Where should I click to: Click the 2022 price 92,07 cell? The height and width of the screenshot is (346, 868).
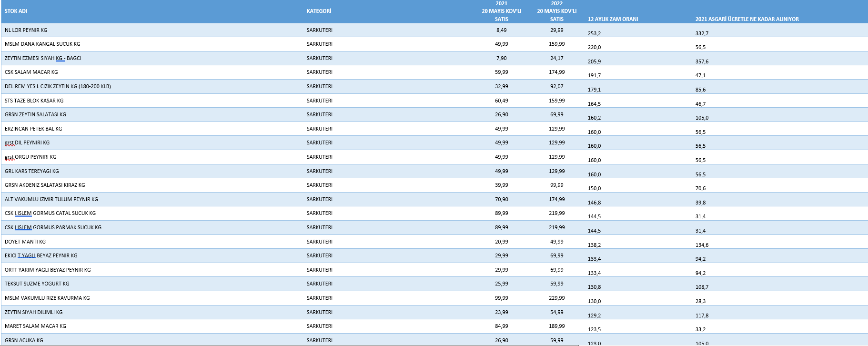point(556,86)
